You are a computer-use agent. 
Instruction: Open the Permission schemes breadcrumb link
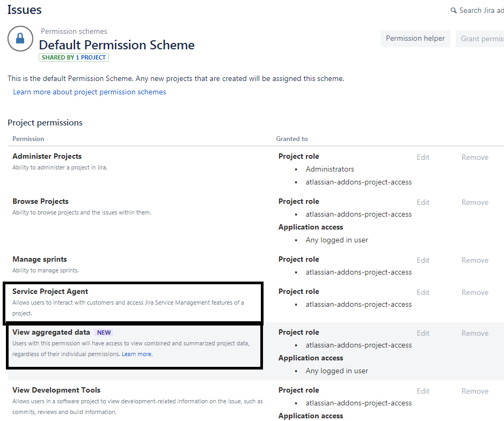coord(74,31)
